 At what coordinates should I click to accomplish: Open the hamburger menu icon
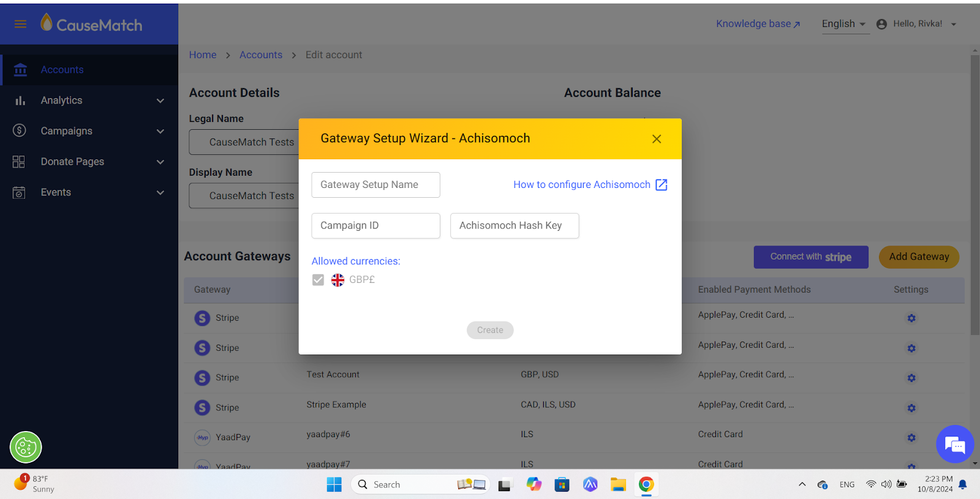20,24
